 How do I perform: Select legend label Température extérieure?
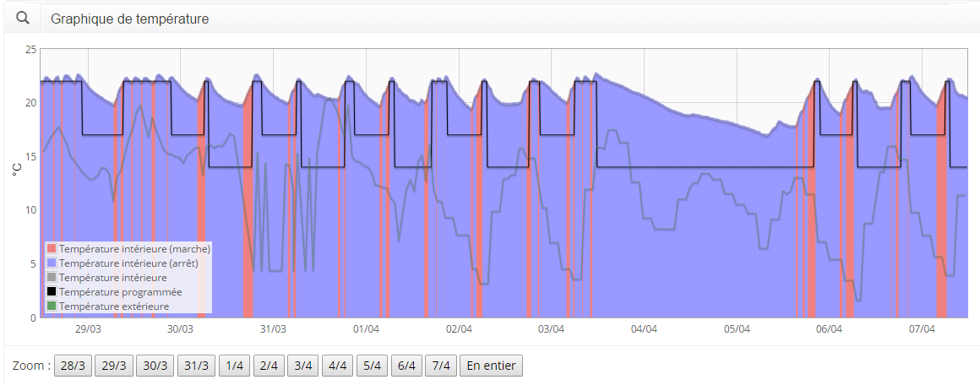point(114,306)
